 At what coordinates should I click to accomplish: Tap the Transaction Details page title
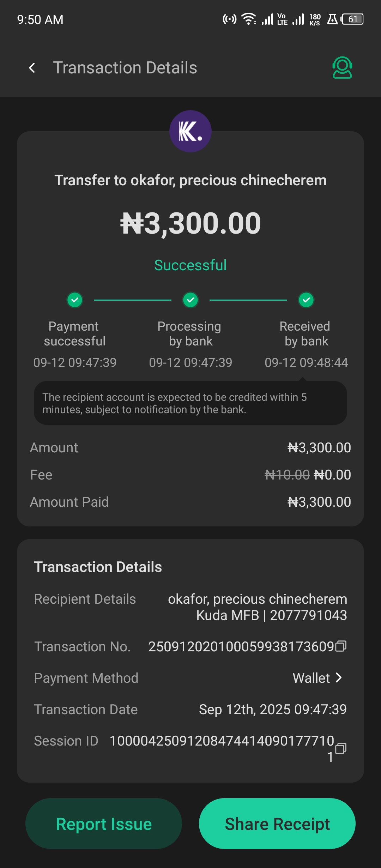(125, 68)
